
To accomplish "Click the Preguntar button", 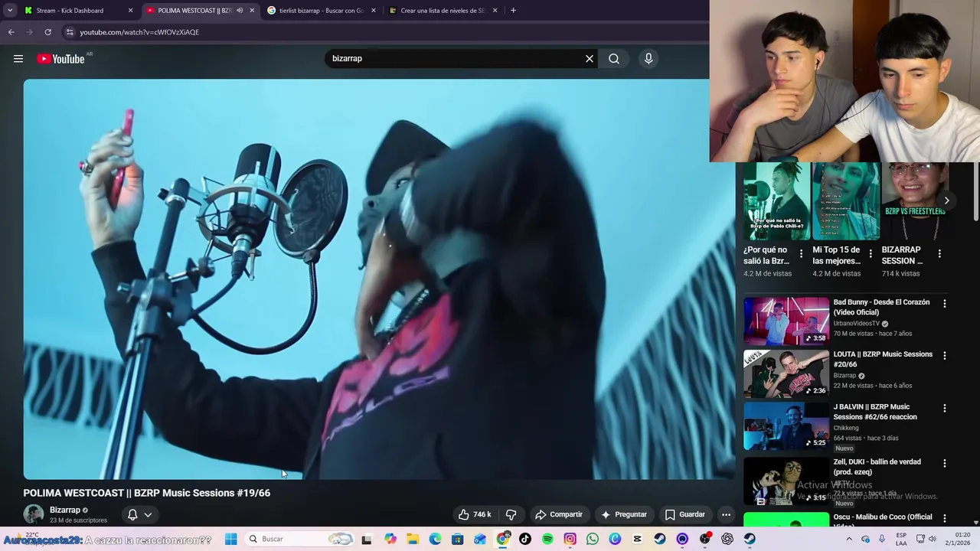I will [x=624, y=514].
